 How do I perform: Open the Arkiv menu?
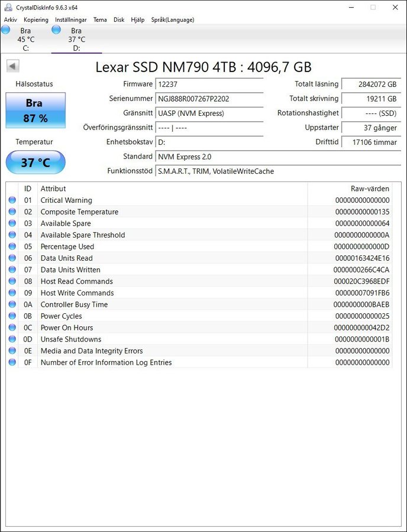[11, 20]
